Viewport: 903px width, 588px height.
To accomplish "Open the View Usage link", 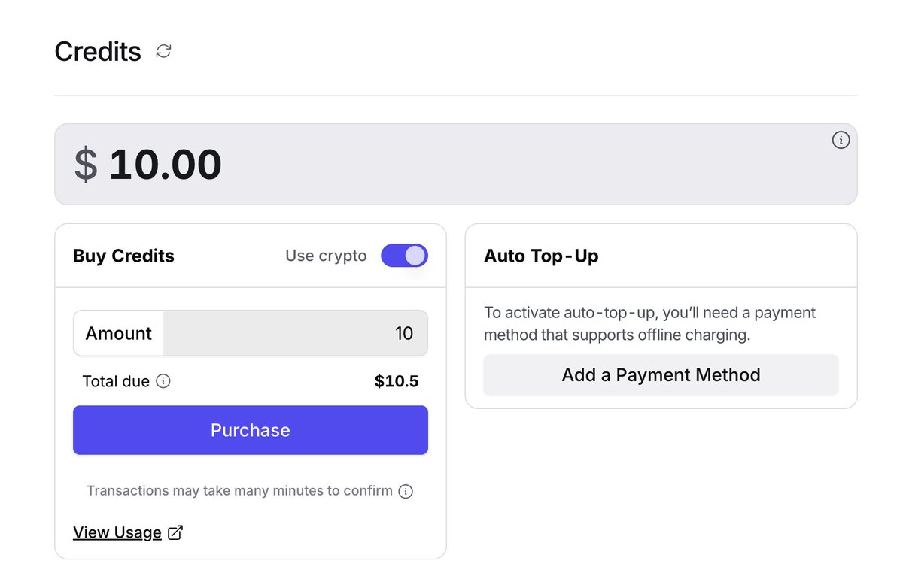I will pyautogui.click(x=117, y=532).
